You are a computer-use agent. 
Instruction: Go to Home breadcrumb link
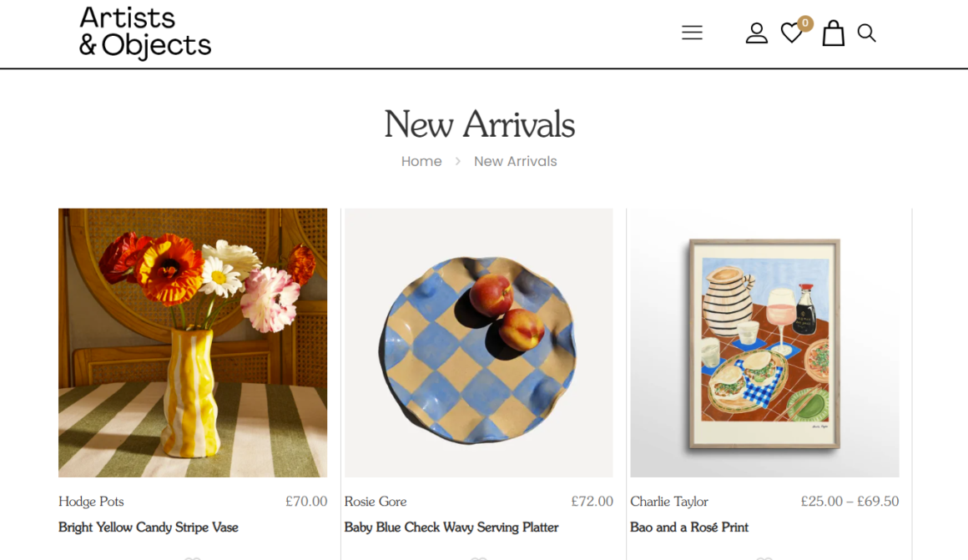click(x=421, y=161)
